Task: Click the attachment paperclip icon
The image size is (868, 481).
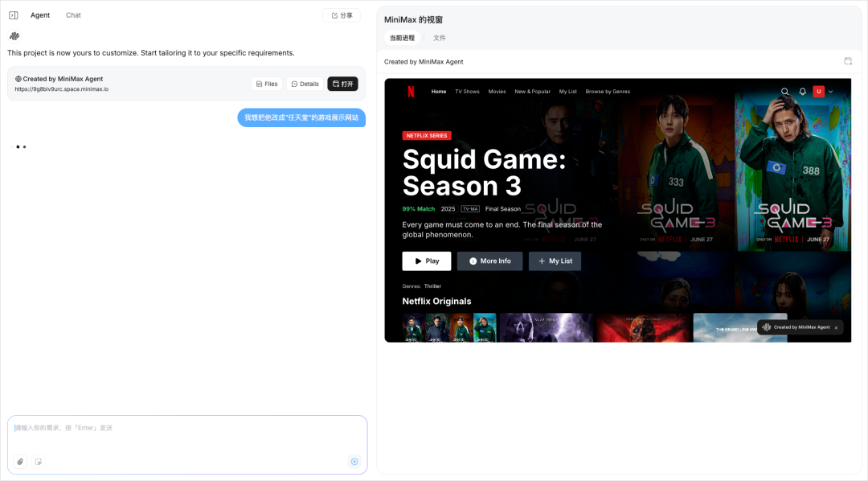Action: click(x=20, y=462)
